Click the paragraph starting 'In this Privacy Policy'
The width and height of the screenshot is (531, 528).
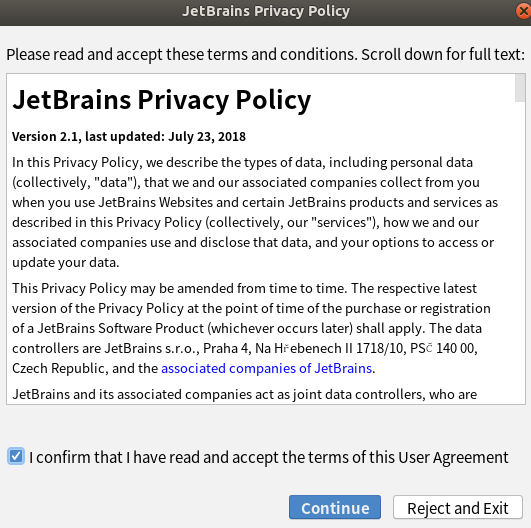255,212
